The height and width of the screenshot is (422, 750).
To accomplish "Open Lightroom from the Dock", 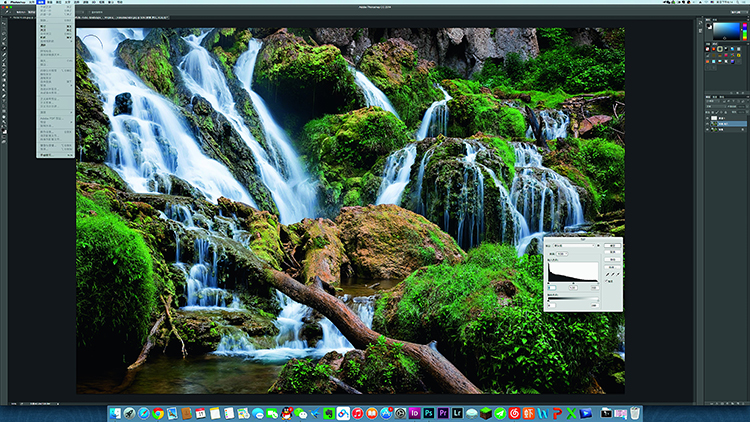I will (x=458, y=412).
